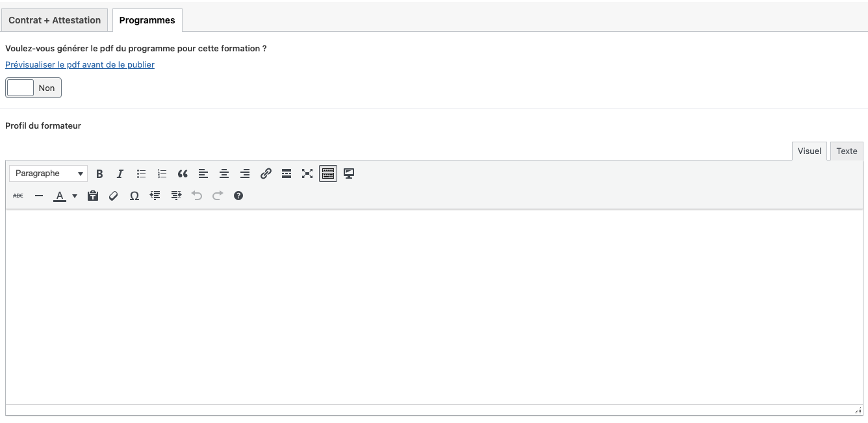The image size is (868, 423).
Task: Switch to the Contrat + Attestation tab
Action: pyautogui.click(x=55, y=20)
